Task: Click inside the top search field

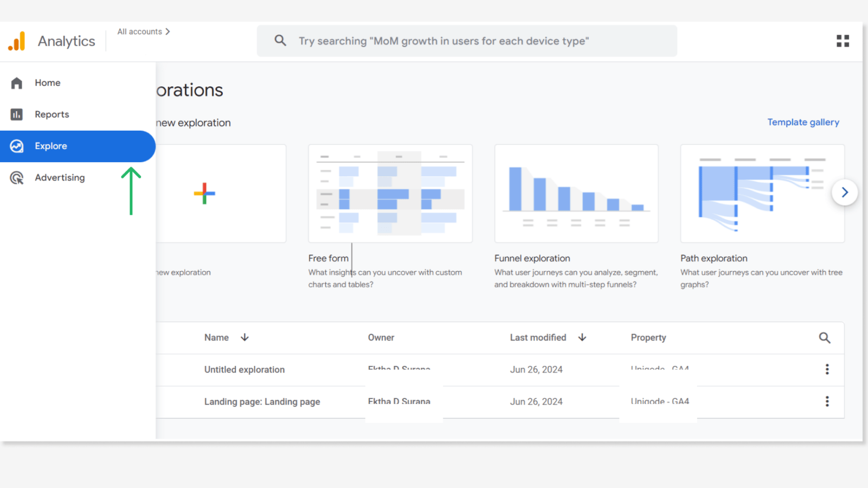Action: coord(467,41)
